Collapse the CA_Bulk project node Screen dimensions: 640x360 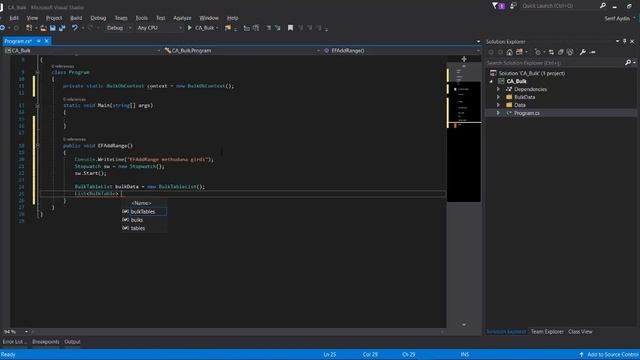coord(491,81)
